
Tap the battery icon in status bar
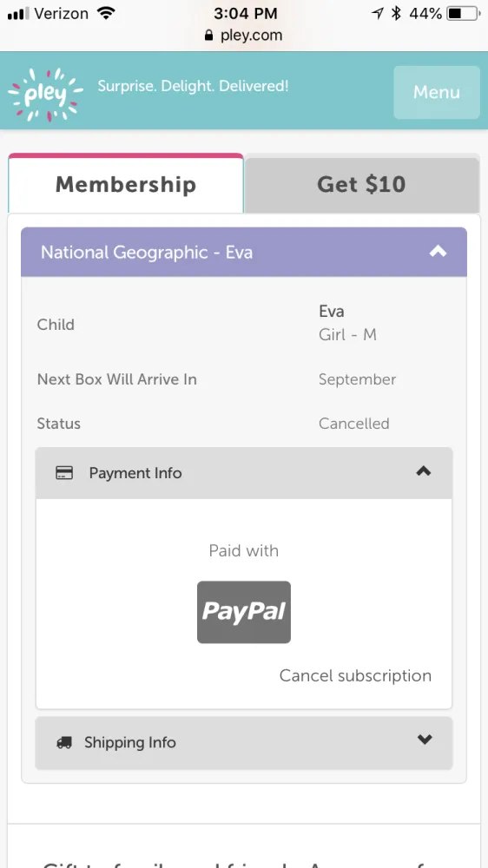[465, 13]
